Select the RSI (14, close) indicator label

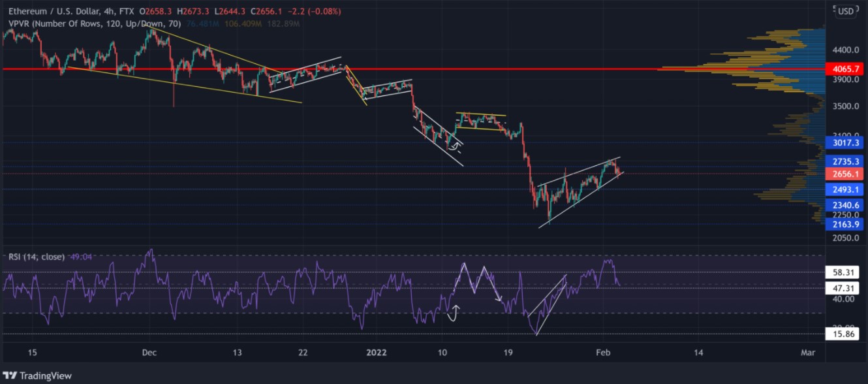[37, 257]
